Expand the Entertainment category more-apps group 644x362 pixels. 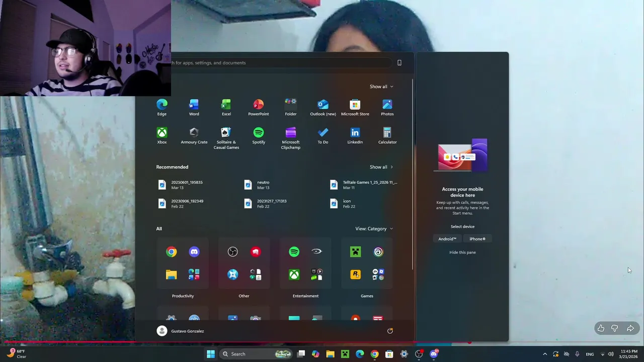click(x=317, y=275)
